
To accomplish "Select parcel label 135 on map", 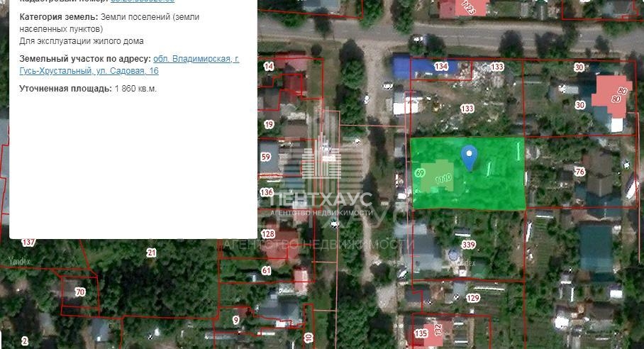I will 421,333.
